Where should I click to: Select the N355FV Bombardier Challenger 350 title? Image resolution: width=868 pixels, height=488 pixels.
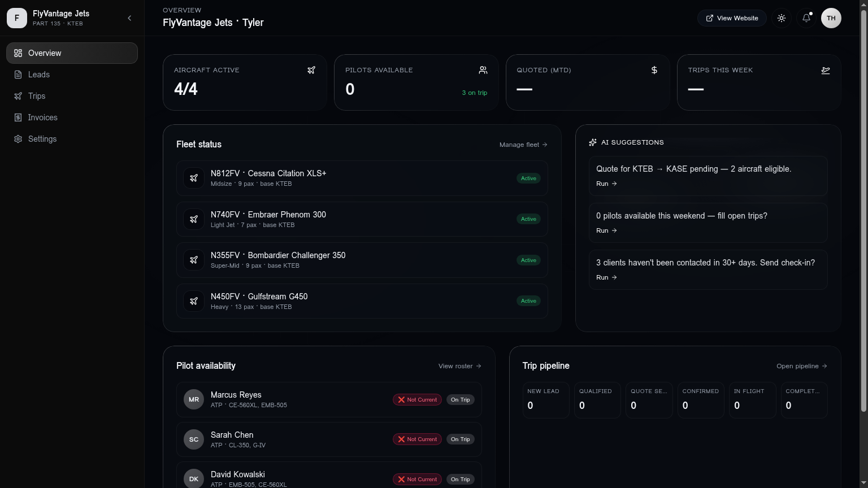click(278, 255)
